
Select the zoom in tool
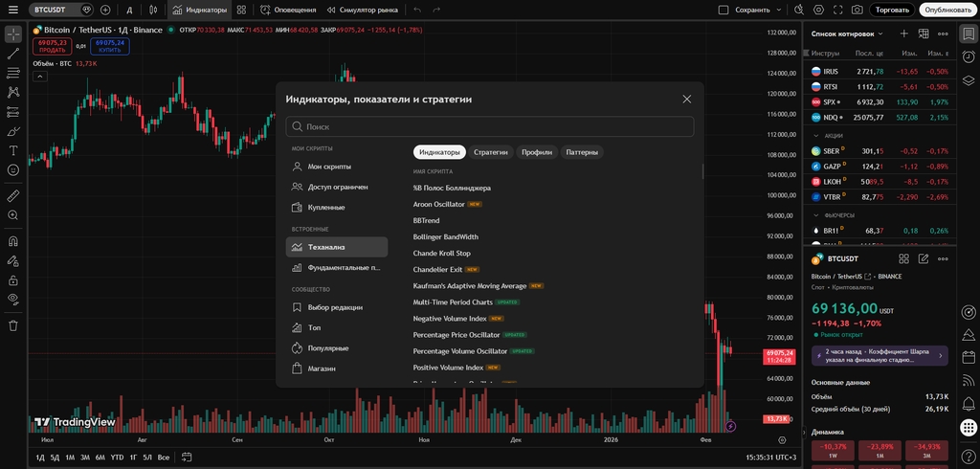[13, 215]
